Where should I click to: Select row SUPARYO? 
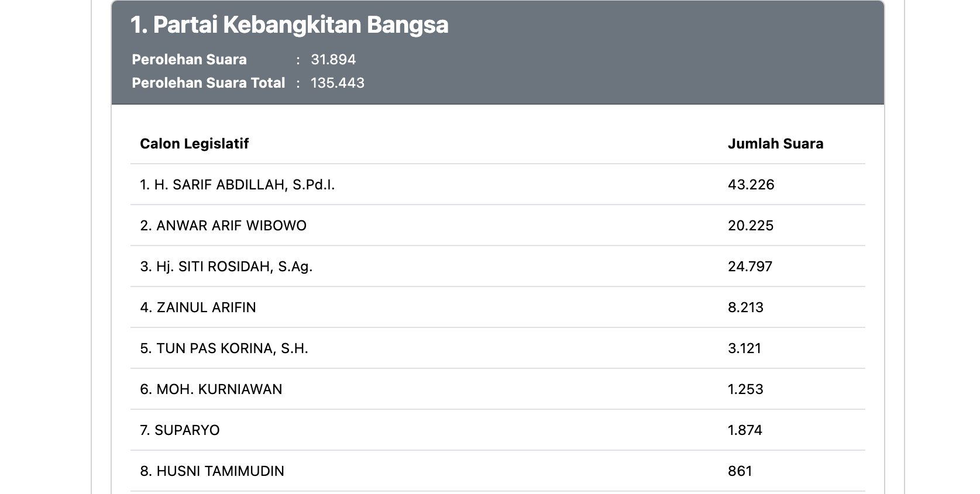pos(497,430)
